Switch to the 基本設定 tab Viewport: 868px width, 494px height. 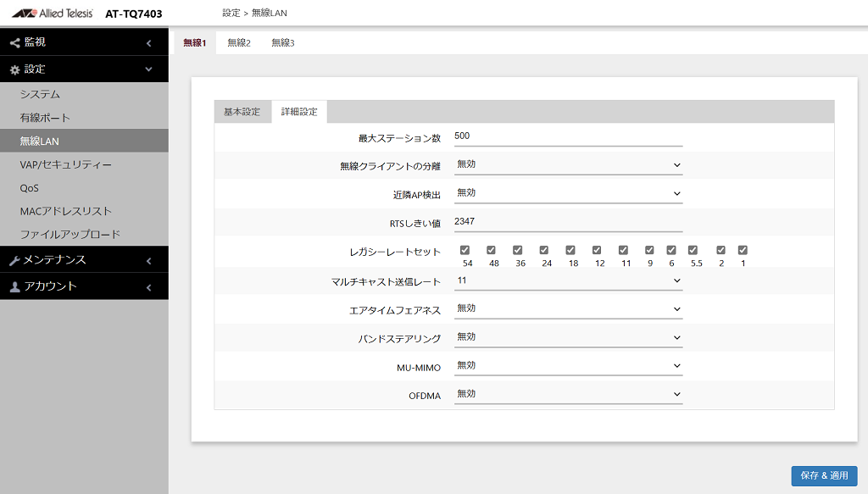242,112
